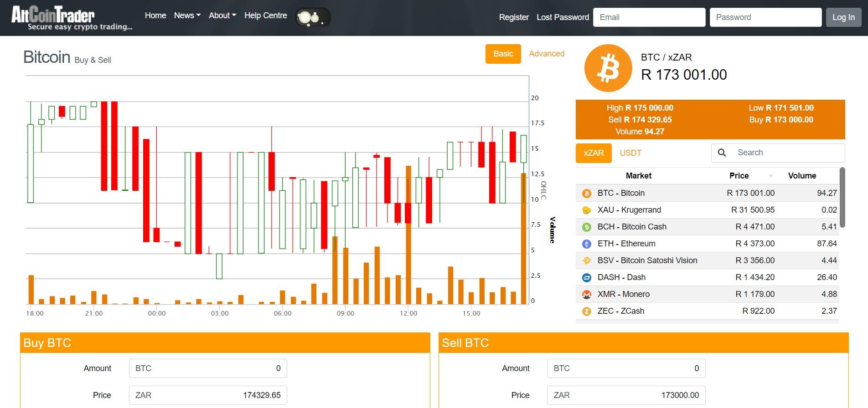
Task: Focus the Email input field
Action: 649,17
